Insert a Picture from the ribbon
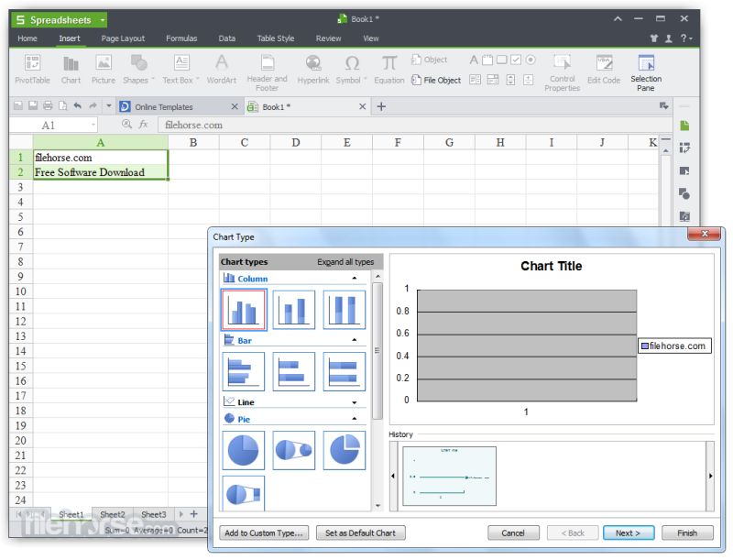The image size is (733, 560). click(x=104, y=69)
